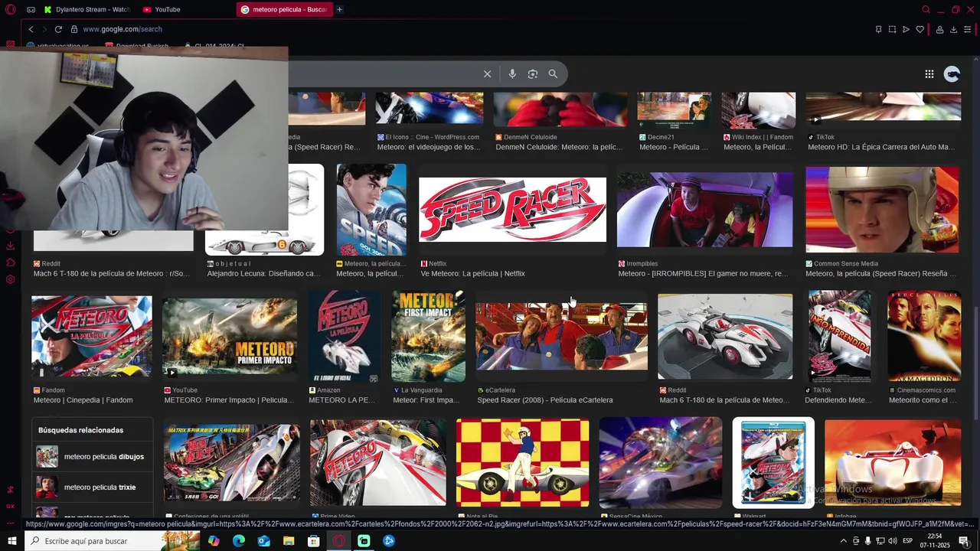Open Wiki Index Fandom result link
Image resolution: width=980 pixels, height=551 pixels.
click(x=757, y=147)
